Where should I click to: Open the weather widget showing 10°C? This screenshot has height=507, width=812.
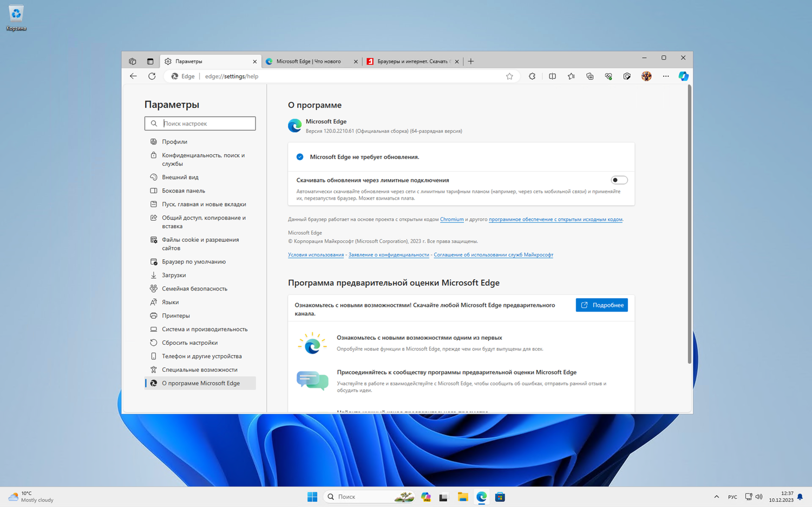[x=31, y=497]
